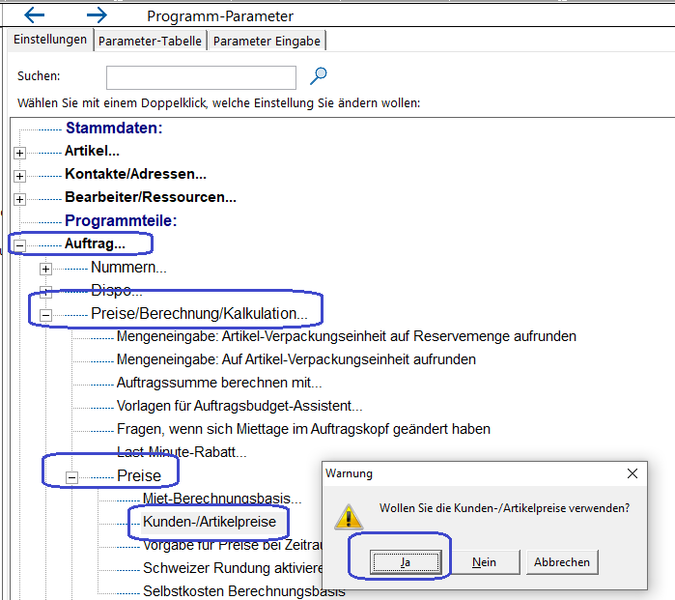
Task: Collapse the Preise/Berechnung/Kalkulation... node
Action: (46, 315)
